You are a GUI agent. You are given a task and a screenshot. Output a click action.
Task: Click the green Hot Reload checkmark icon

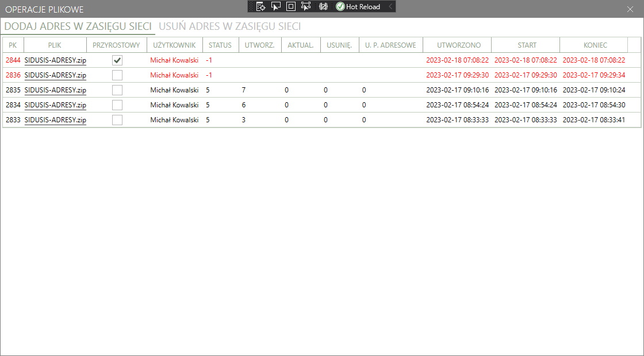(340, 6)
